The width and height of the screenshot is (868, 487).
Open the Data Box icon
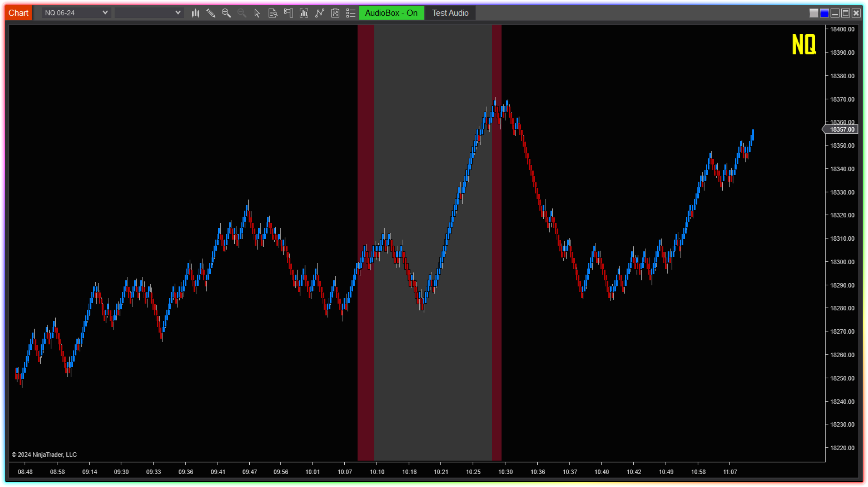point(272,13)
